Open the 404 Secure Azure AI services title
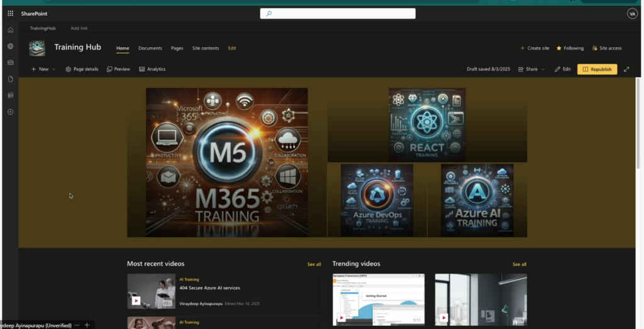This screenshot has height=329, width=644. tap(209, 288)
